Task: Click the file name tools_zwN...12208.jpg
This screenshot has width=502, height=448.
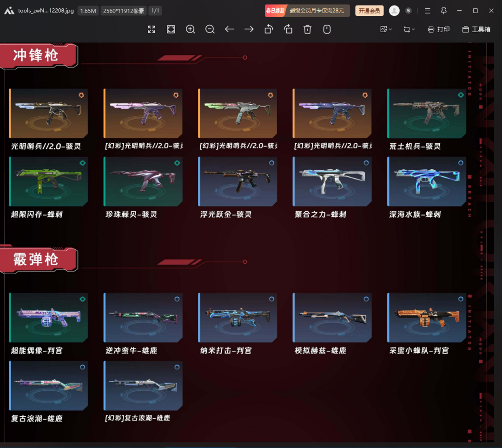Action: click(46, 11)
